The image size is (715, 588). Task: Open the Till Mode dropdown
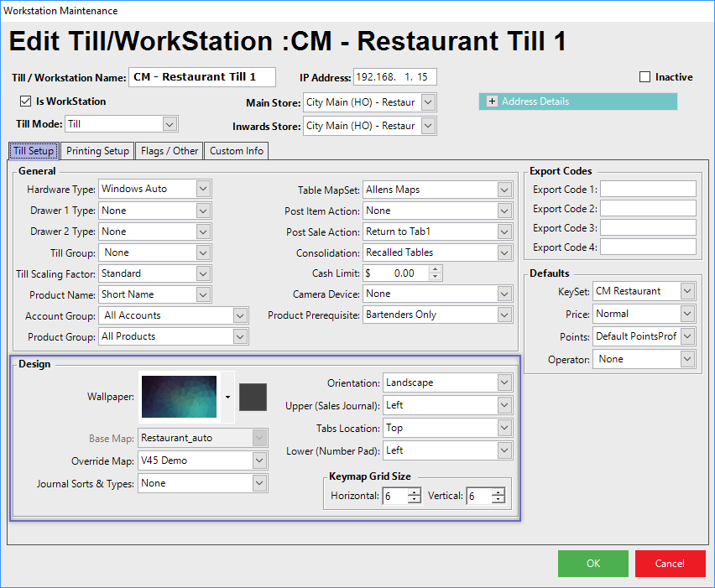point(170,124)
